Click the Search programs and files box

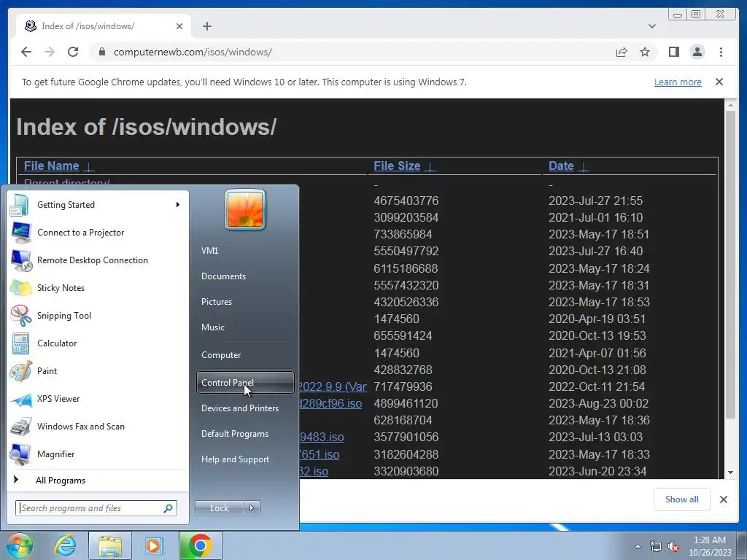click(96, 508)
